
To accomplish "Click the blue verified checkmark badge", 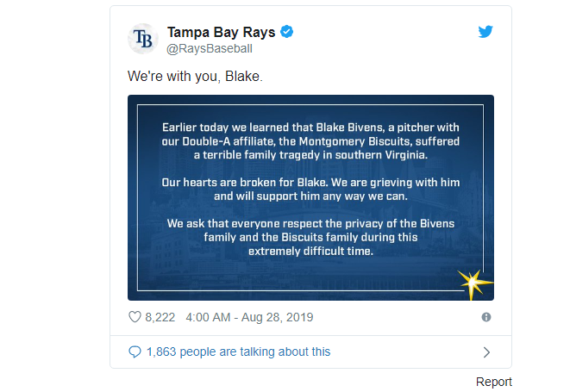I will [287, 32].
